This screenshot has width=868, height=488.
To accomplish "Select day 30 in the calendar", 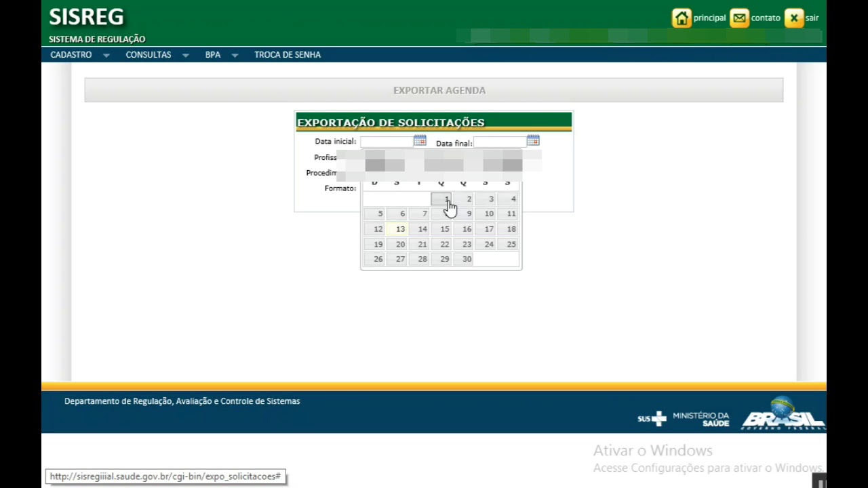I will (x=463, y=259).
